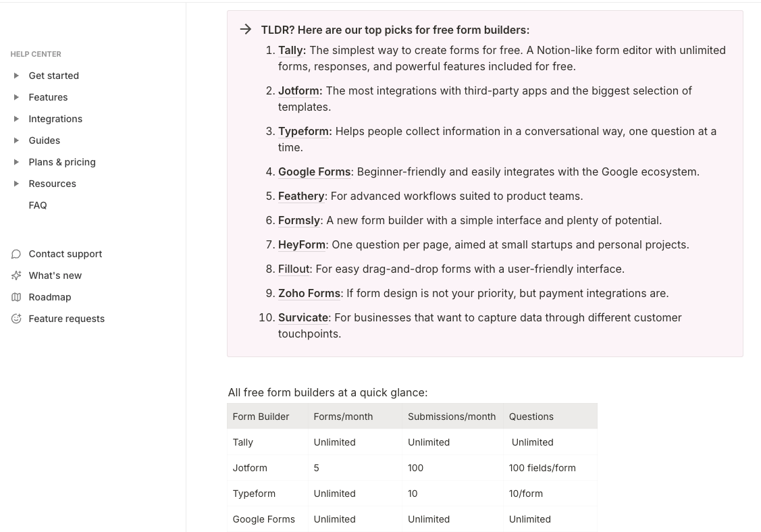The image size is (761, 532).
Task: Open Guides in the sidebar
Action: coord(44,140)
